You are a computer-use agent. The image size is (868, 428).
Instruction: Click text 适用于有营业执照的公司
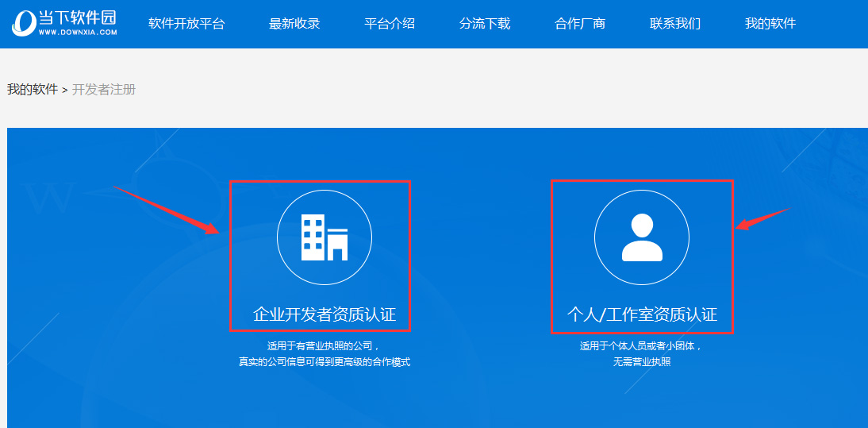click(x=325, y=346)
